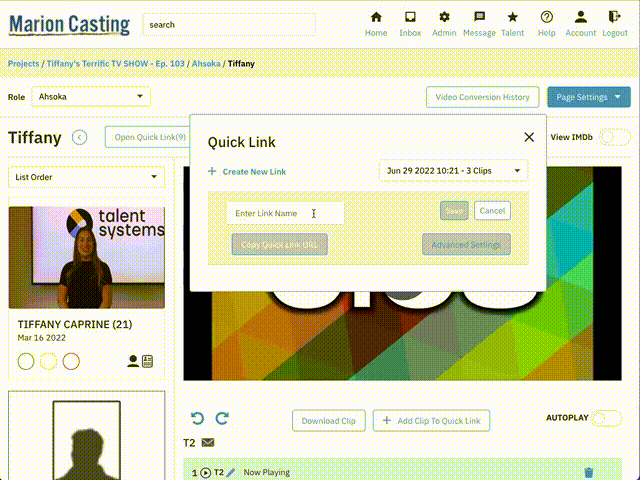Click the Create New Link text
The image size is (640, 480).
[254, 172]
